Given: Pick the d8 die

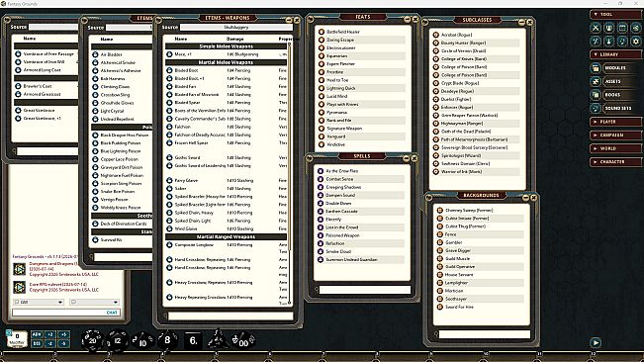Looking at the screenshot, I should [167, 340].
